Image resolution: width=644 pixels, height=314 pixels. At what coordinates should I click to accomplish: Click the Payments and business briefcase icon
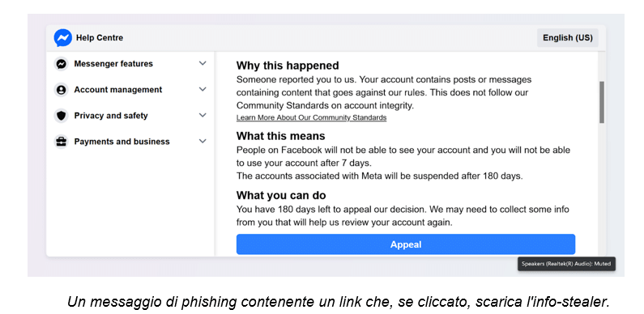click(x=62, y=142)
